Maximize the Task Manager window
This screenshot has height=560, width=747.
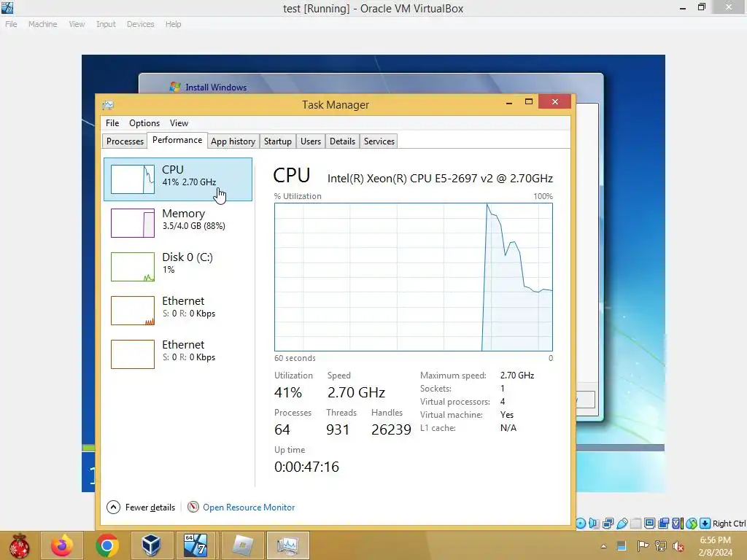(528, 102)
